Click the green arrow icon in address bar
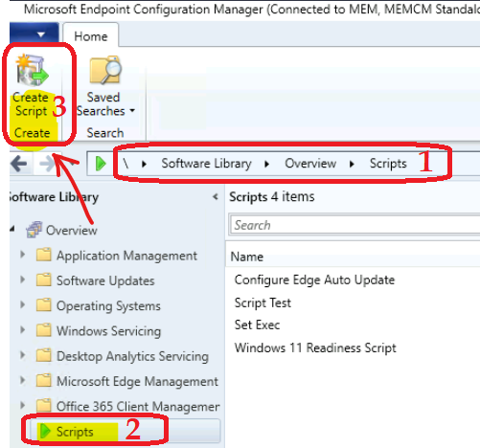The height and width of the screenshot is (448, 480). (101, 164)
